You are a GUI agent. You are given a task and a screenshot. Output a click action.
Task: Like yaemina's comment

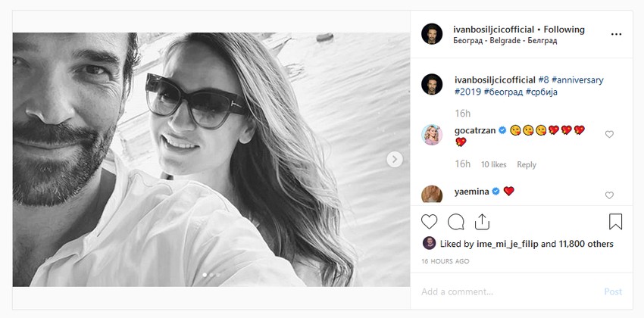click(609, 195)
